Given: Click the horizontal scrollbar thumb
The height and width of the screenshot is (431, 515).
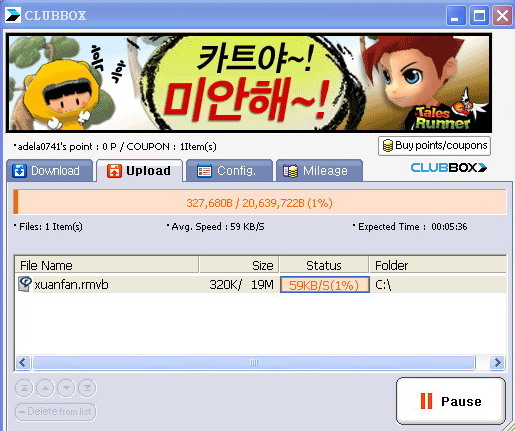Looking at the screenshot, I should pyautogui.click(x=254, y=362).
